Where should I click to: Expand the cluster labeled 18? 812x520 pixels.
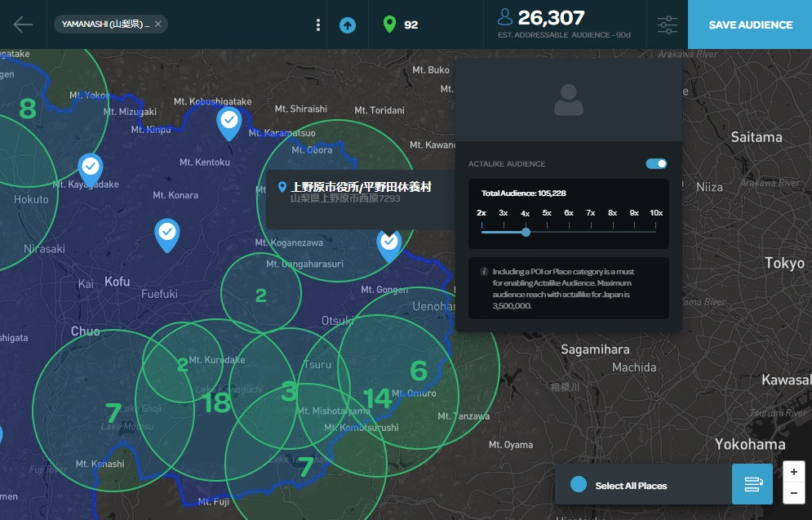pos(217,402)
